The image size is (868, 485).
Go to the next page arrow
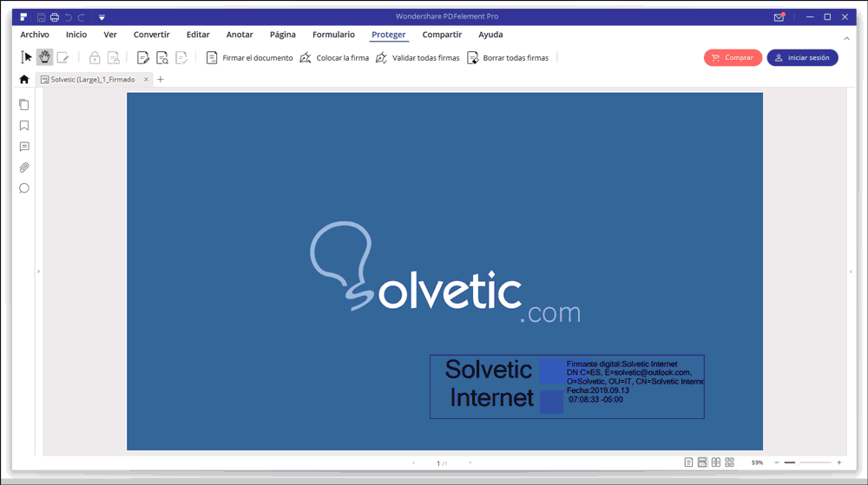click(x=470, y=463)
